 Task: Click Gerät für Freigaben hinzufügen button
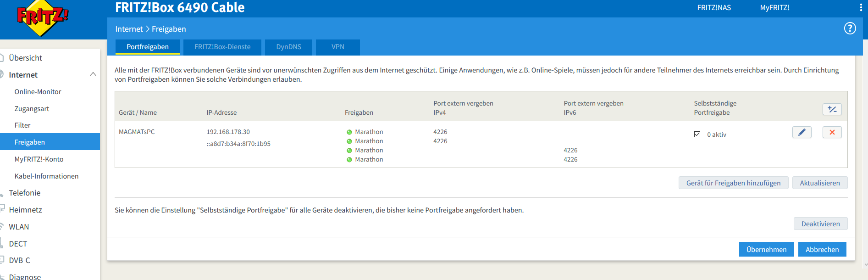tap(733, 183)
